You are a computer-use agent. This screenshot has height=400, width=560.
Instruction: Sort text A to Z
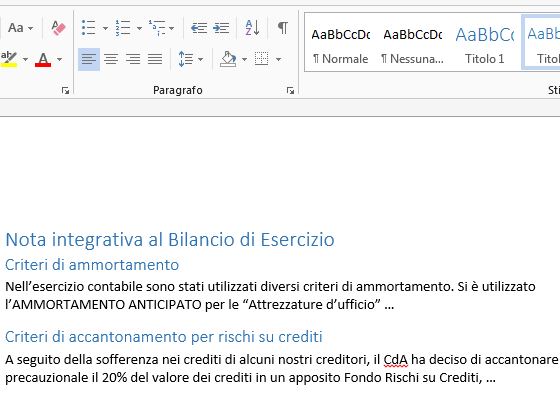[252, 28]
